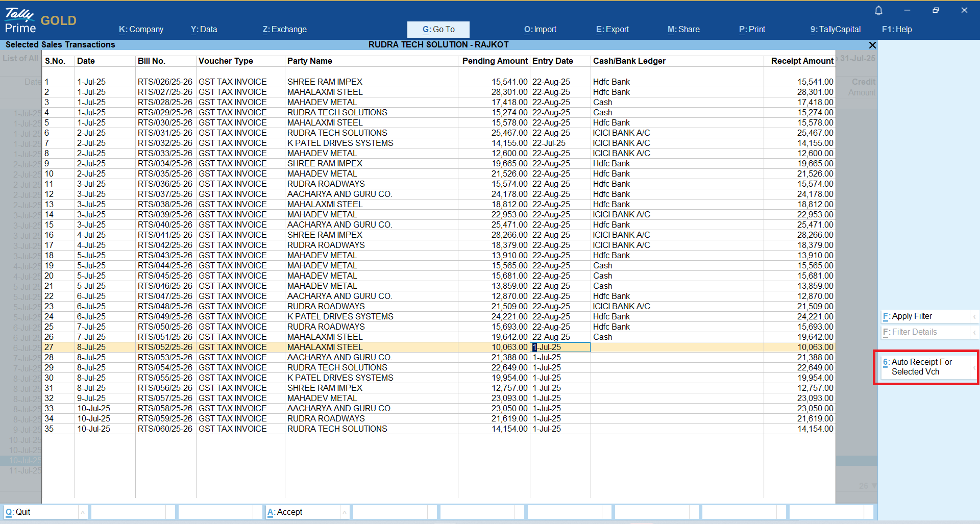Screen dimensions: 980x524
Task: Expand the caret next to Accept
Action: (345, 512)
